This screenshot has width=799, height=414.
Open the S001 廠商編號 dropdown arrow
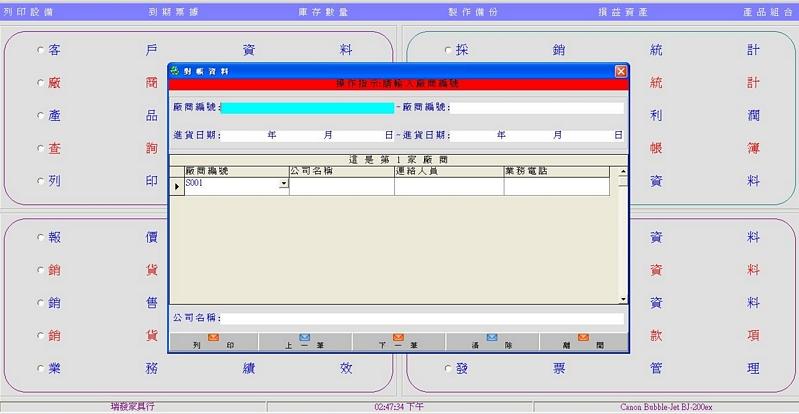283,185
